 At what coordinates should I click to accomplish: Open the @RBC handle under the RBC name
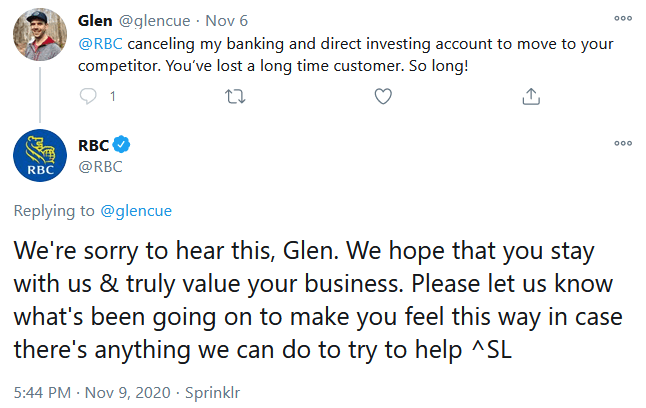coord(100,167)
